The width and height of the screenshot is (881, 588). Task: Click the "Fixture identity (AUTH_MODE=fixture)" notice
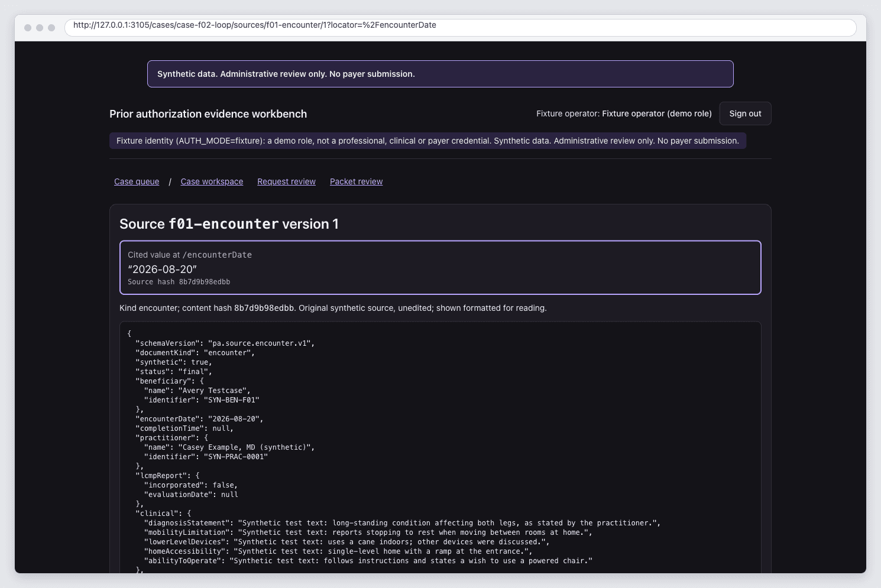[x=427, y=141]
